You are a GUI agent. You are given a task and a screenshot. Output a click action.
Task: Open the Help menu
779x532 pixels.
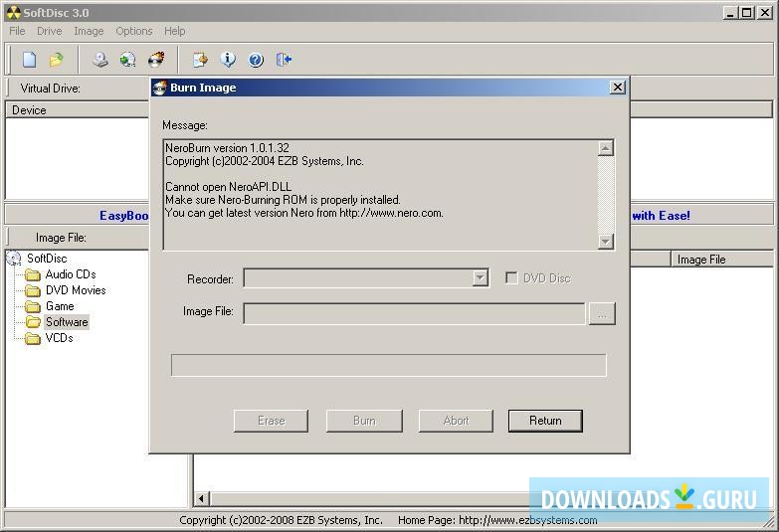[x=175, y=31]
